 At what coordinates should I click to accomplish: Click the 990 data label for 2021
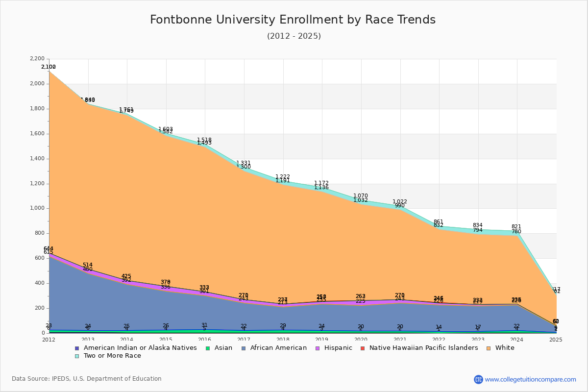(400, 205)
